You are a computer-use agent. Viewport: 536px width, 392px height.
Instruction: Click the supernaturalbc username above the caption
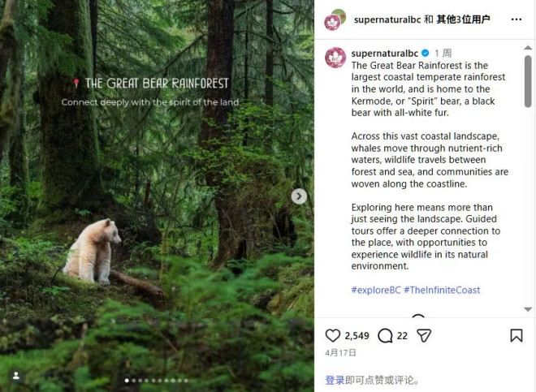tap(385, 53)
